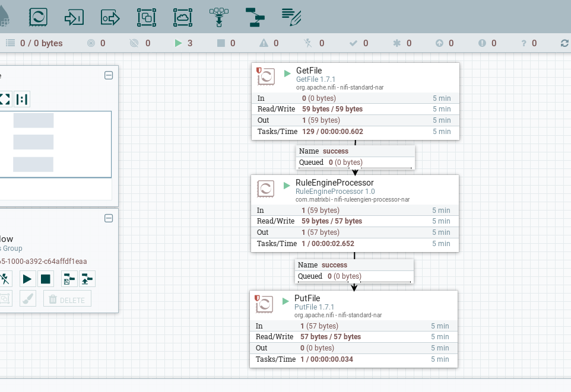Select the Template toolbar icon
The width and height of the screenshot is (571, 392).
tap(255, 17)
